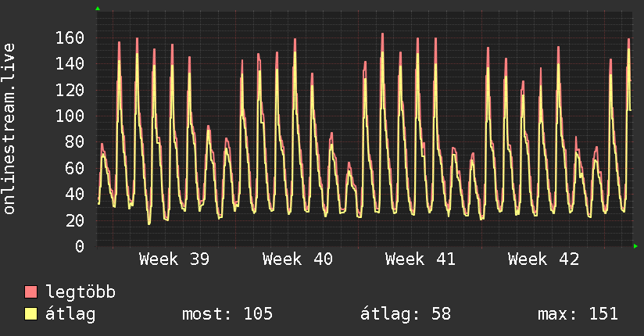The image size is (644, 336).
Task: Click the 100 y-axis tick label
Action: 70,116
